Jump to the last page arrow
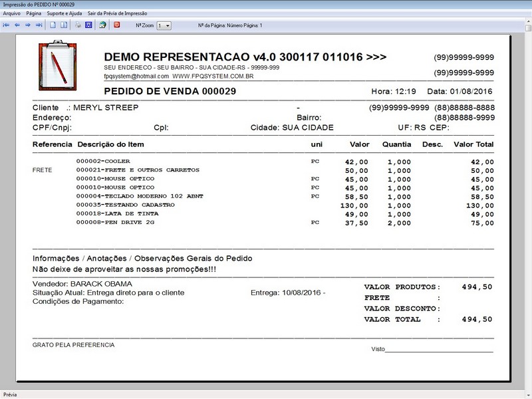The width and height of the screenshot is (532, 399). 39,25
